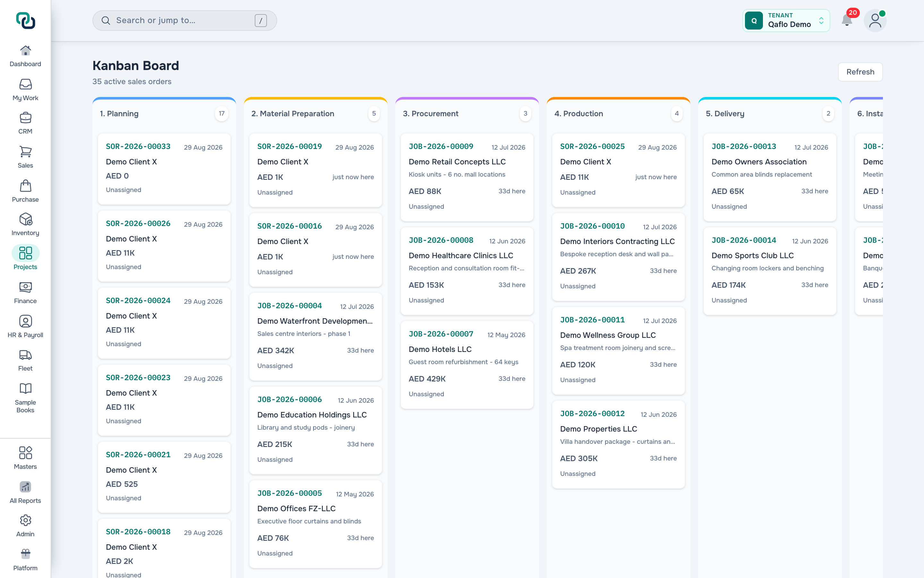Click the Planning count badge 17
The height and width of the screenshot is (578, 924).
[221, 114]
